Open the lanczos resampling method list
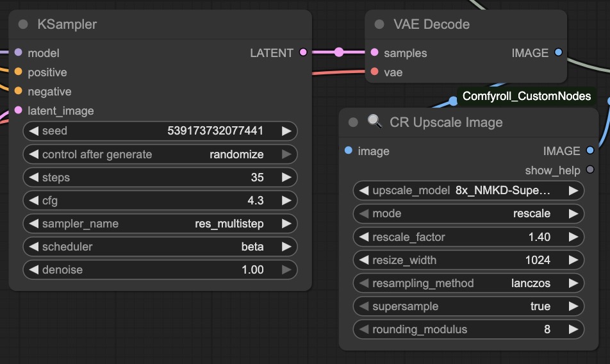Screen dimensions: 610x364 click(531, 283)
